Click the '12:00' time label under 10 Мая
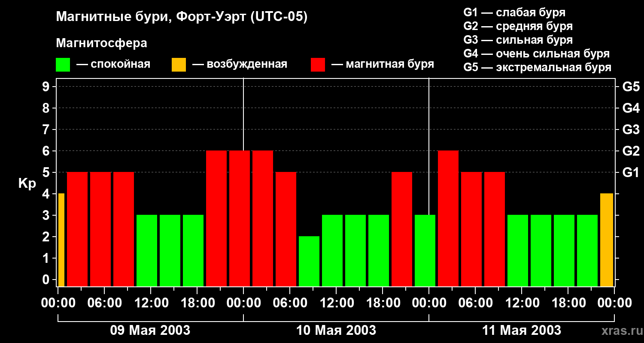This screenshot has height=343, width=644. coord(336,303)
